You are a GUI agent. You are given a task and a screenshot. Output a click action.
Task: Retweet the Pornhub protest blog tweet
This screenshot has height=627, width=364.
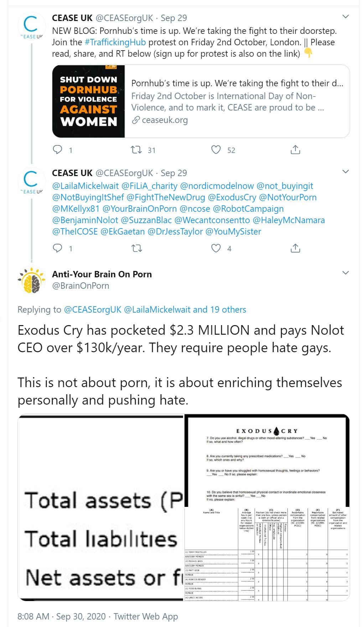136,150
